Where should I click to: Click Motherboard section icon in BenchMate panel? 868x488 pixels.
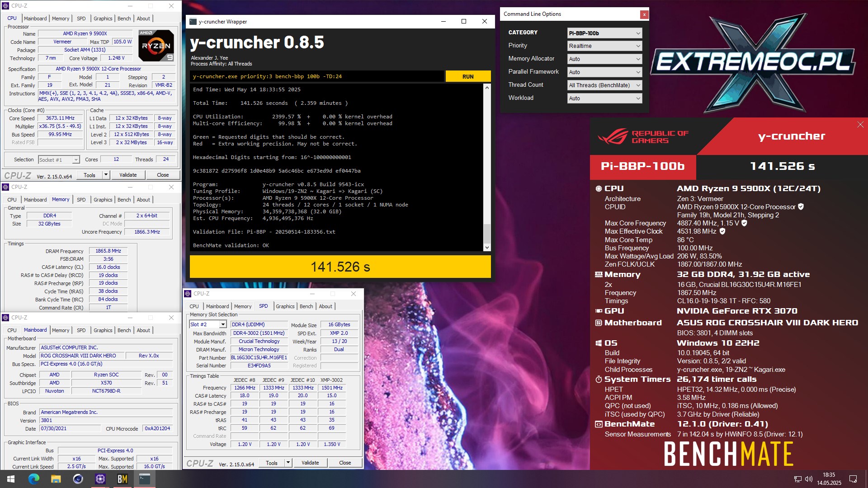[598, 323]
